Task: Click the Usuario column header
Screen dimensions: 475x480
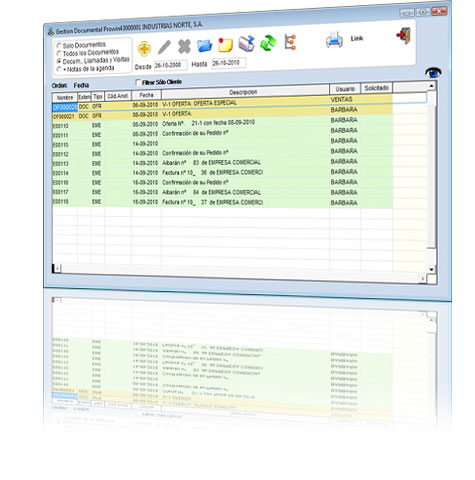Action: click(345, 89)
